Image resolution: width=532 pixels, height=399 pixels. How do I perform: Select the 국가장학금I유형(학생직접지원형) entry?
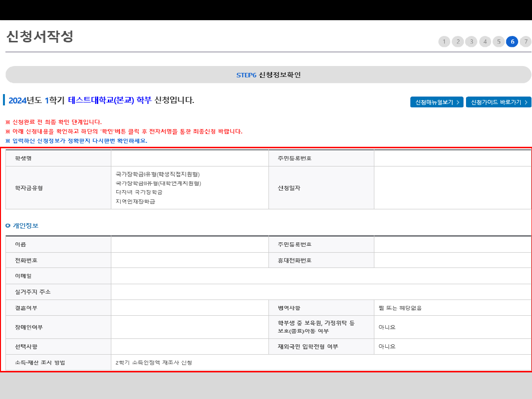(158, 174)
